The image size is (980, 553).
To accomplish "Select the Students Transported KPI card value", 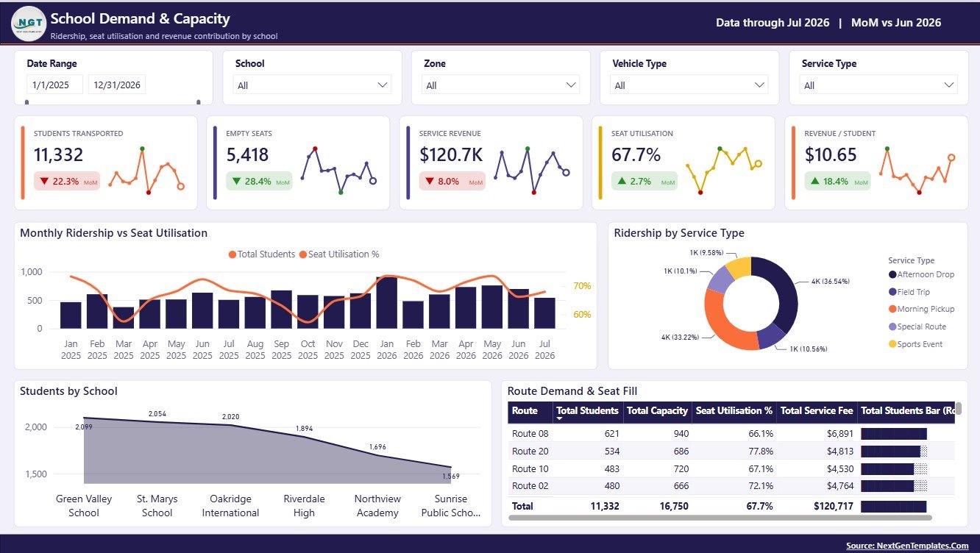I will pos(58,155).
